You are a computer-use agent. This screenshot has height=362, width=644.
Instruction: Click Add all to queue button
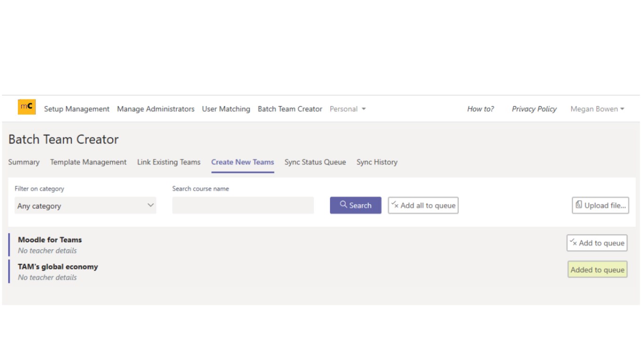point(423,206)
